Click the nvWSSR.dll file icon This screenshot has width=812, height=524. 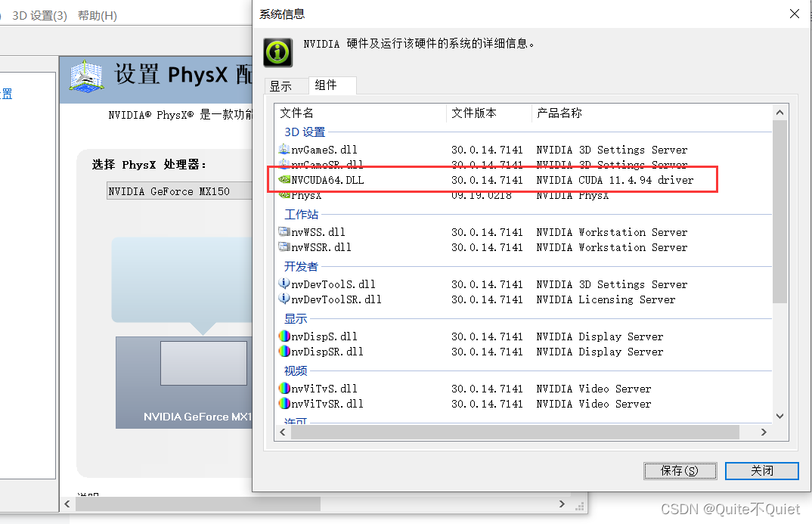[284, 247]
